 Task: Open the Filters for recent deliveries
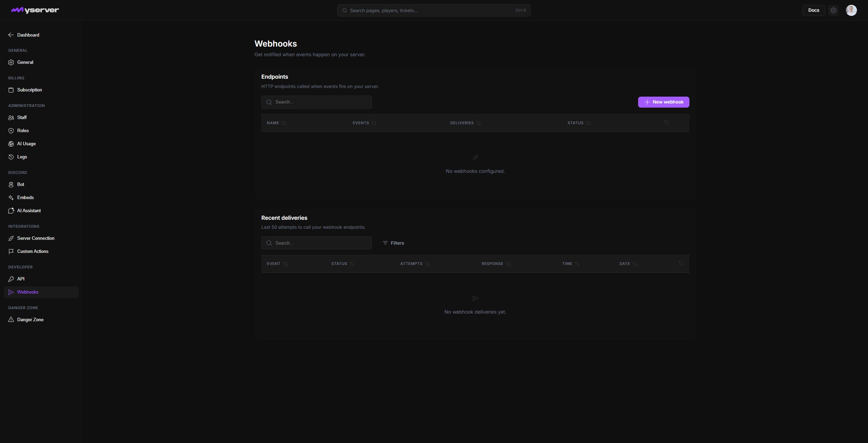click(393, 243)
